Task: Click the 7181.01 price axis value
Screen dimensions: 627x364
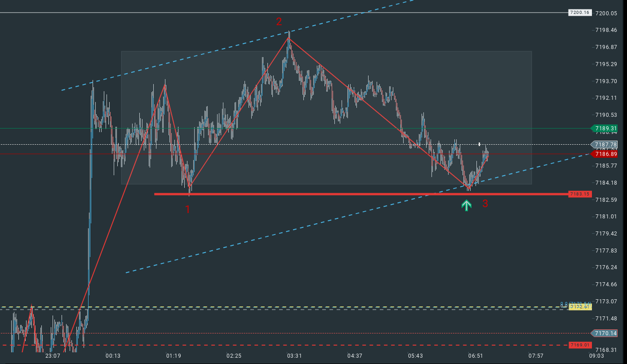Action: point(605,217)
